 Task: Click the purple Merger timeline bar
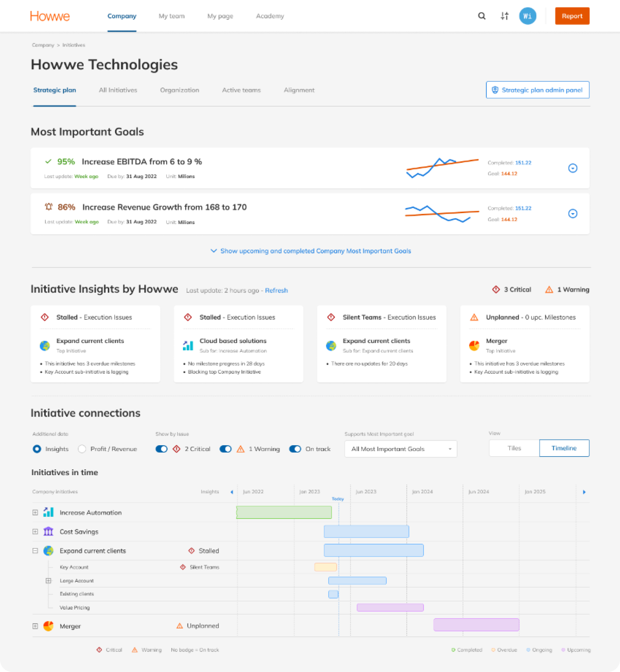(x=476, y=625)
